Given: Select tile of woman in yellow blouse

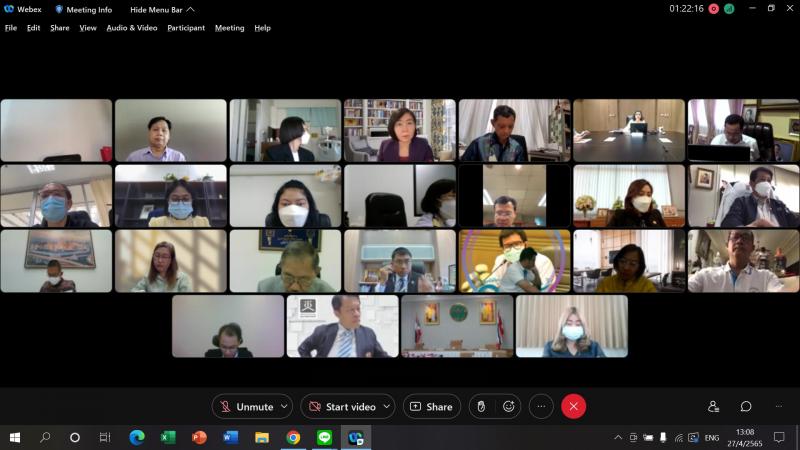Looking at the screenshot, I should (x=629, y=261).
